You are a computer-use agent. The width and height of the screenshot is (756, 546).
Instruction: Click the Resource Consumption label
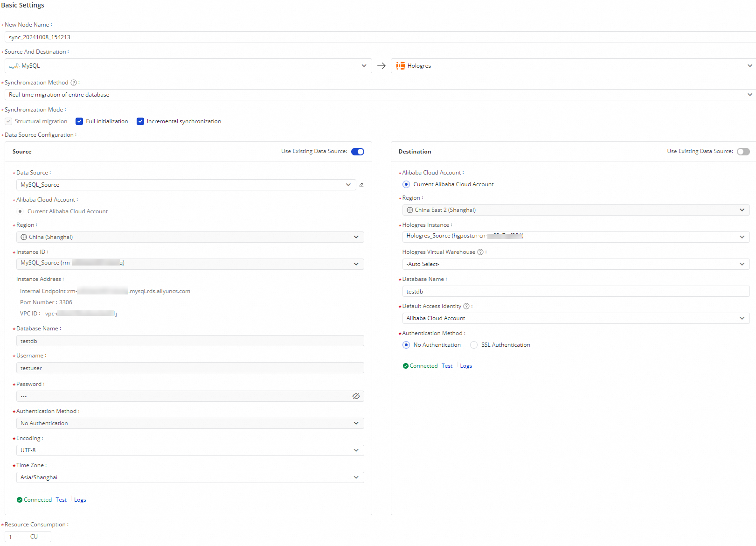pos(35,525)
